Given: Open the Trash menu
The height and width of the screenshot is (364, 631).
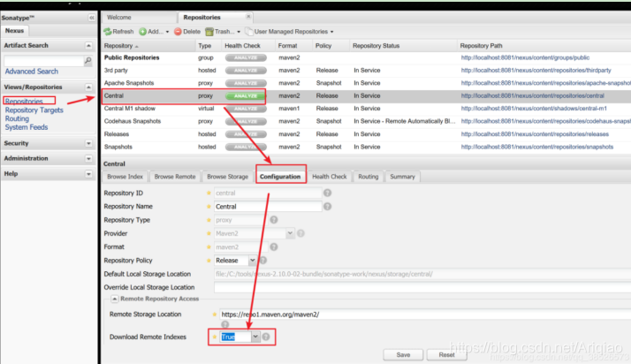Looking at the screenshot, I should [x=223, y=32].
